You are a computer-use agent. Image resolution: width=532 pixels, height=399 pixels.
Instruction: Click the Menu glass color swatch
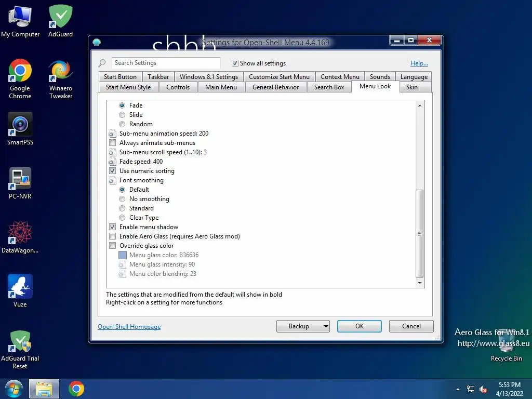coord(123,255)
